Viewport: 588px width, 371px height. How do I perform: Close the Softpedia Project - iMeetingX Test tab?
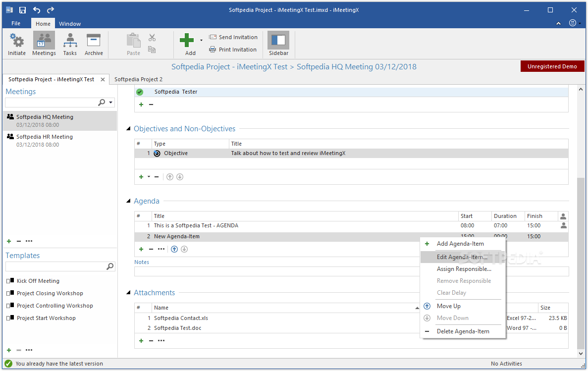[103, 80]
